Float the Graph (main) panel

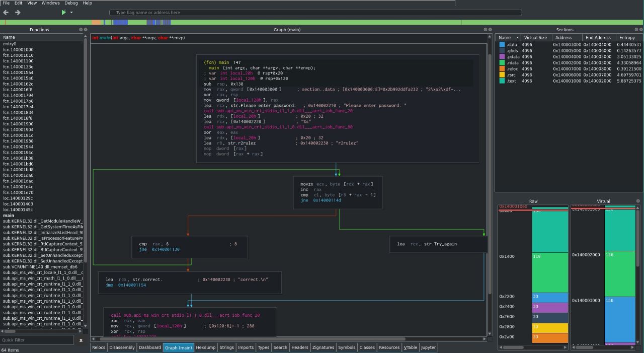486,30
